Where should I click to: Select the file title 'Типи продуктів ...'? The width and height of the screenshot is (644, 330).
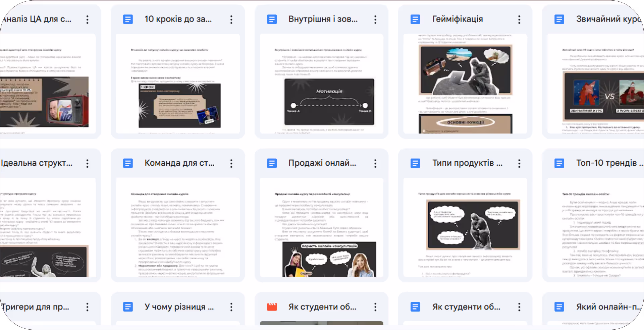point(467,163)
